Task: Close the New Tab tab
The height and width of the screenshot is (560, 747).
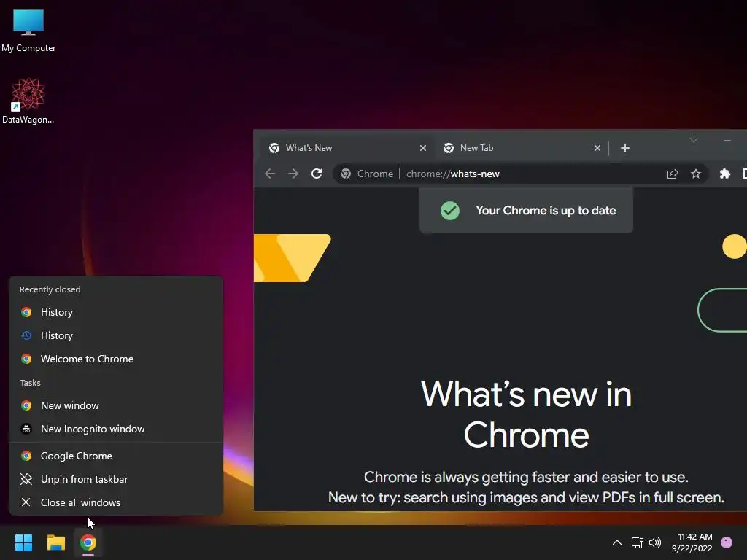Action: click(x=597, y=148)
